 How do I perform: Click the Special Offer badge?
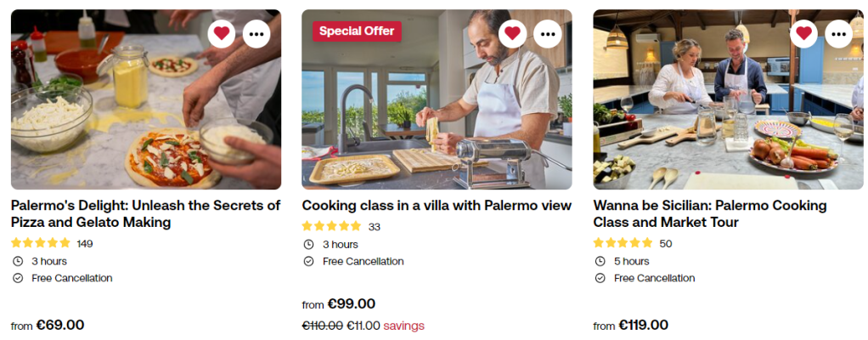coord(357,31)
